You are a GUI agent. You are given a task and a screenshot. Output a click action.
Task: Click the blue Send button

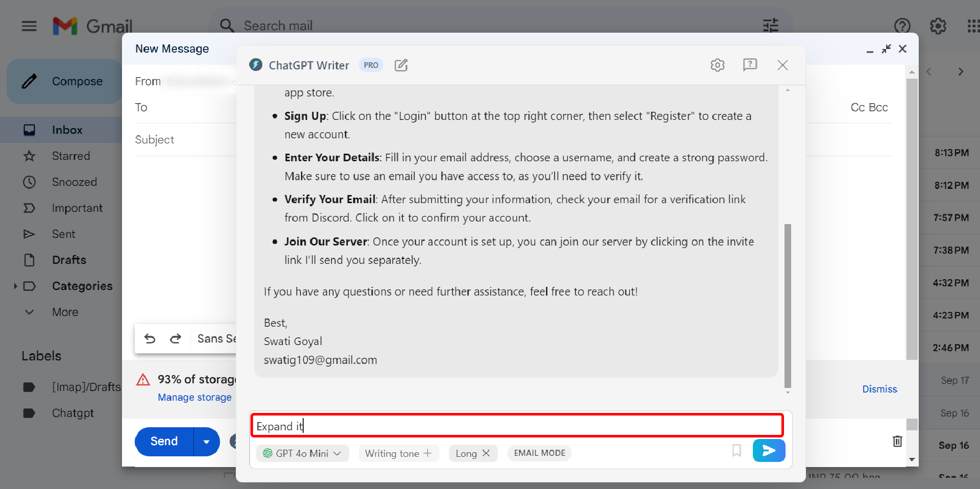click(164, 442)
